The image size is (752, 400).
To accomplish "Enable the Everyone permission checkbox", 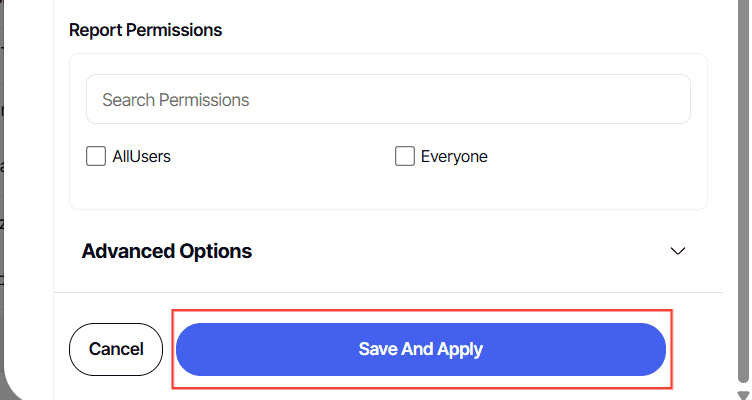I will pos(405,156).
